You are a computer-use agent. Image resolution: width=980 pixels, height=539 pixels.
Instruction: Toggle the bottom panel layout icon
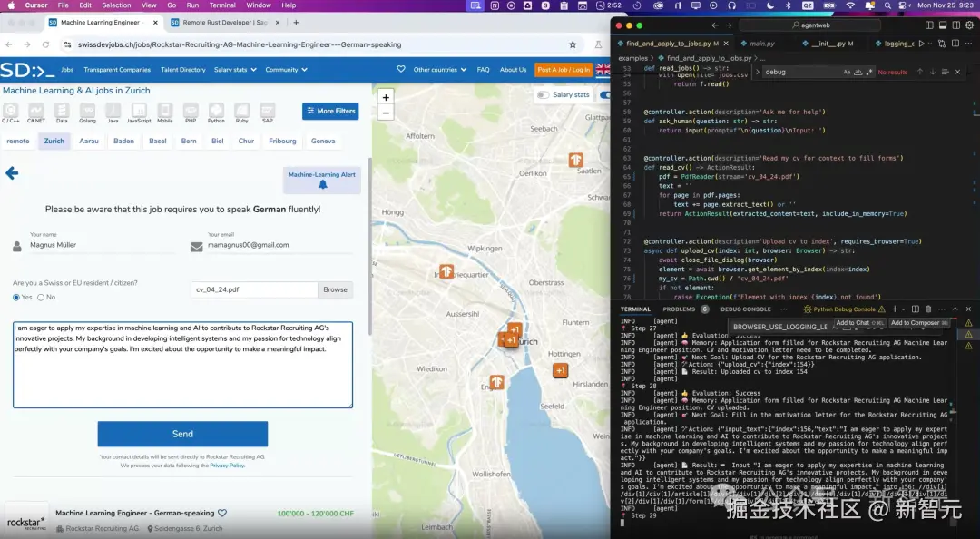[x=943, y=25]
